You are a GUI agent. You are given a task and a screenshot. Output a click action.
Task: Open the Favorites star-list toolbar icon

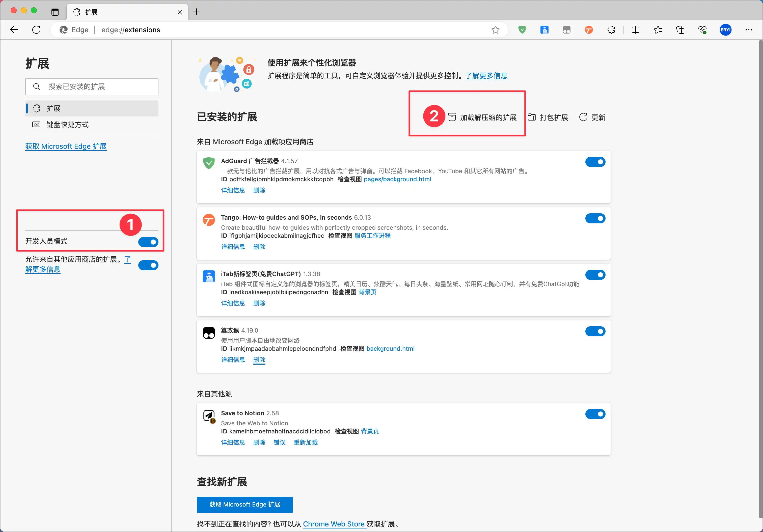[x=658, y=30]
